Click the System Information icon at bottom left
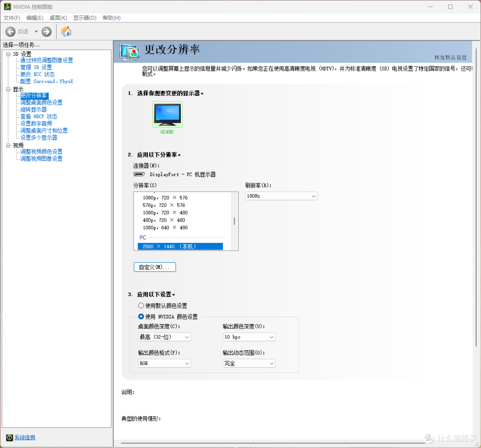481x448 pixels. click(9, 437)
